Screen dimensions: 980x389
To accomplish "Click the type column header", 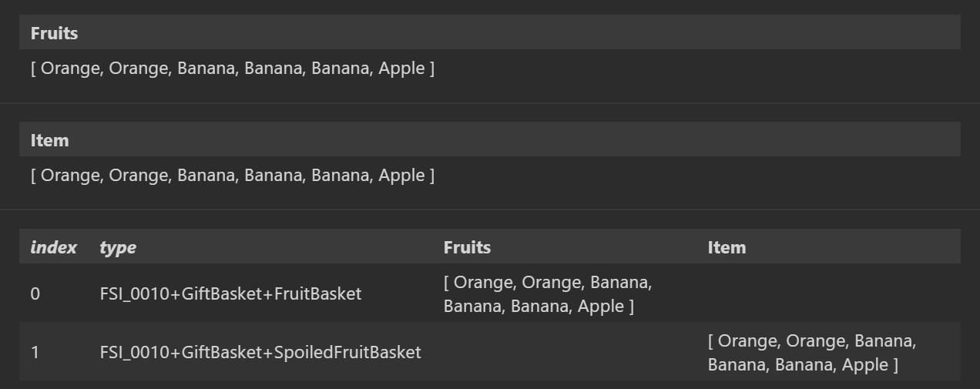I will coord(118,247).
